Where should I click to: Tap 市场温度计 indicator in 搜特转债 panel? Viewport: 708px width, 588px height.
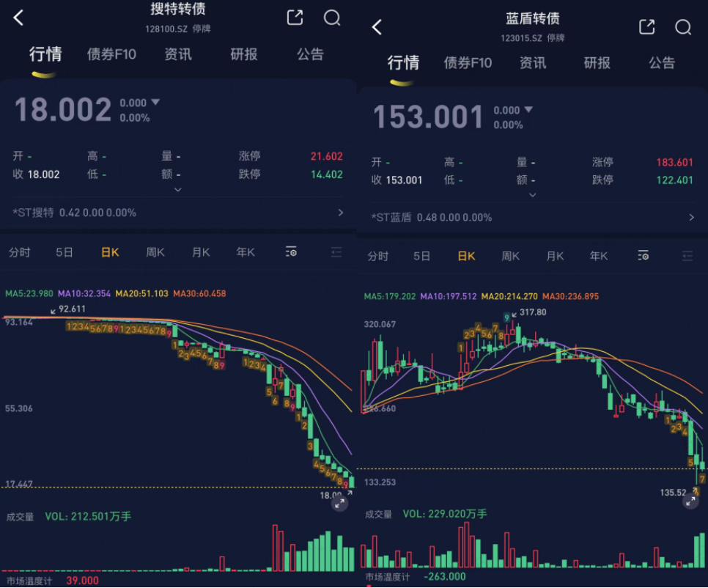click(x=29, y=581)
